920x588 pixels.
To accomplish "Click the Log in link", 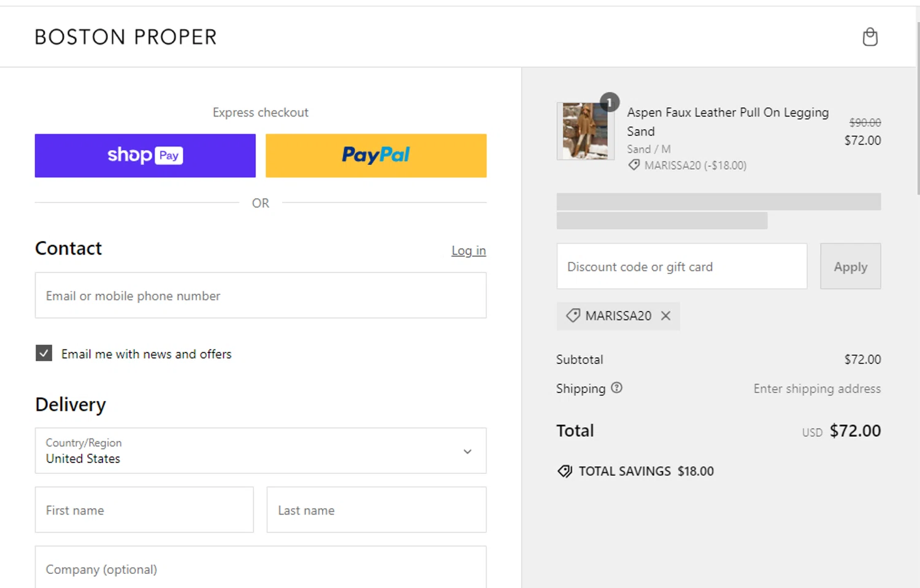I will click(x=469, y=251).
